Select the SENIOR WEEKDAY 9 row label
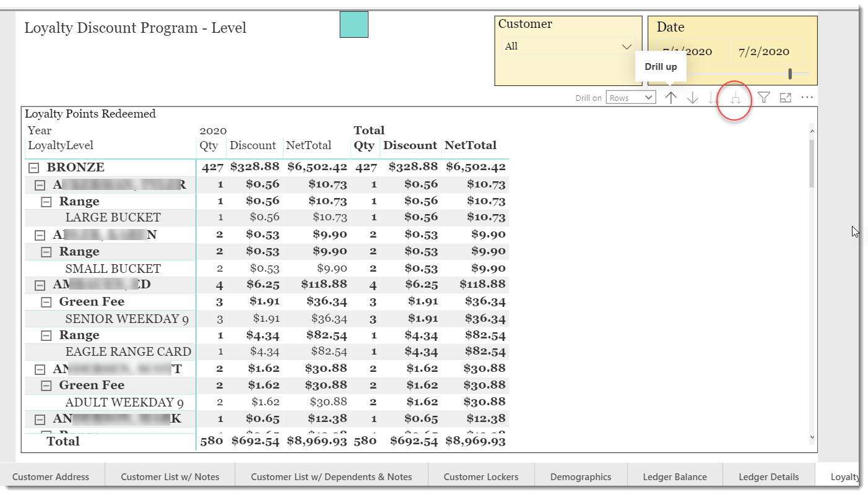 point(127,319)
